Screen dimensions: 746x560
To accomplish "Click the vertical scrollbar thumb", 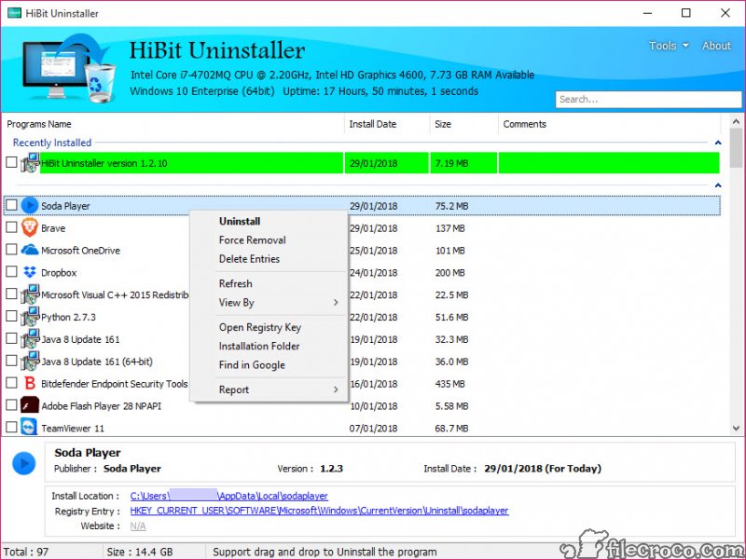I will [736, 148].
